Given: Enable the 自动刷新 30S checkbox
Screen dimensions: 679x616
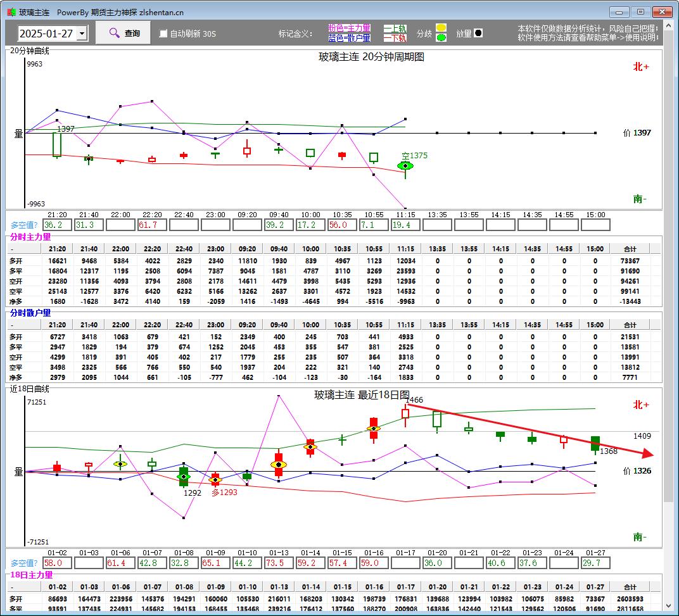Looking at the screenshot, I should (x=163, y=34).
